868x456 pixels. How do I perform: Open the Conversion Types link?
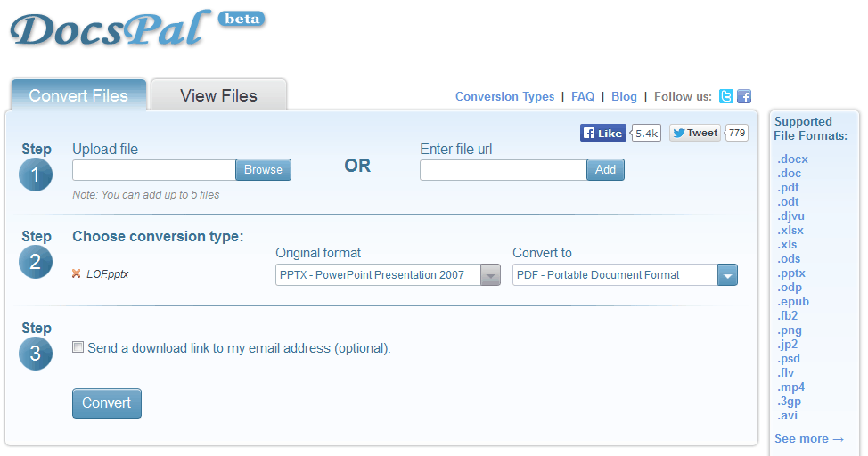pyautogui.click(x=505, y=96)
